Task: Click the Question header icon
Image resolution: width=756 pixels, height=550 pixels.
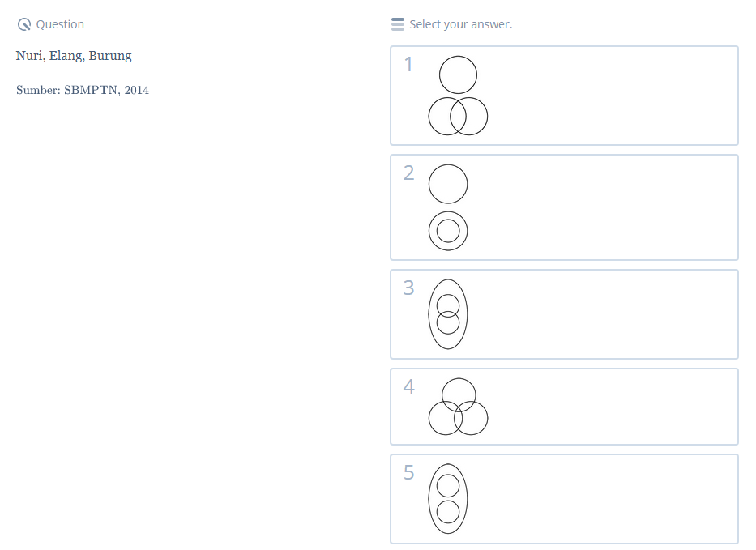Action: (24, 24)
